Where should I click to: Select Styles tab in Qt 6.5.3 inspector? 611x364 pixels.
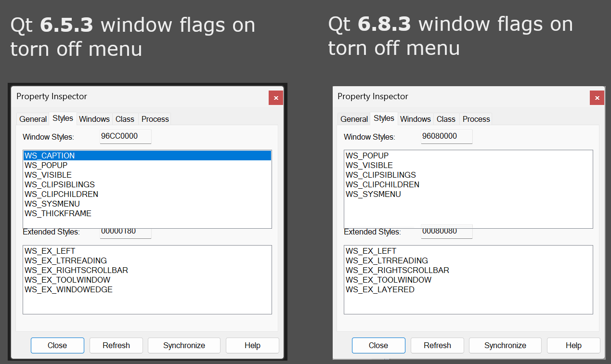pyautogui.click(x=63, y=118)
